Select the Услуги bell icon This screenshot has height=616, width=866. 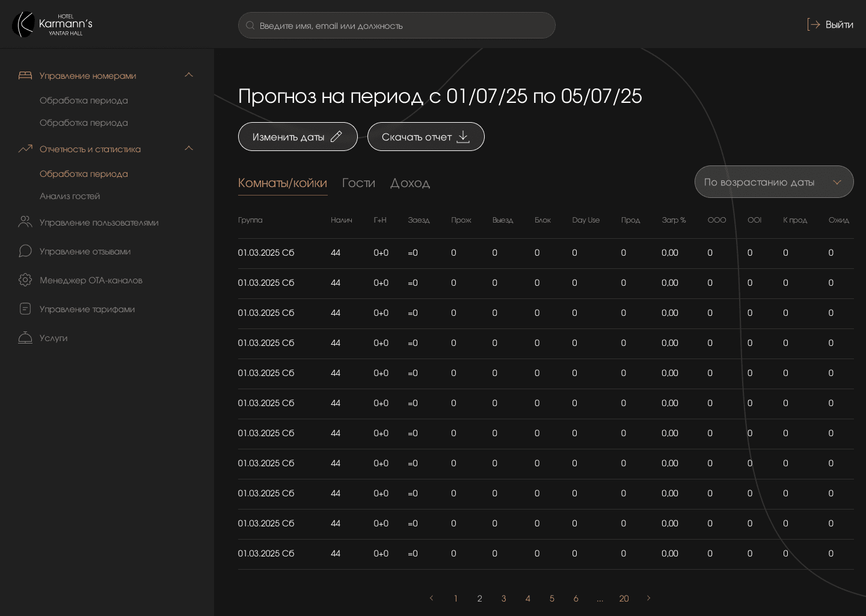(x=25, y=337)
